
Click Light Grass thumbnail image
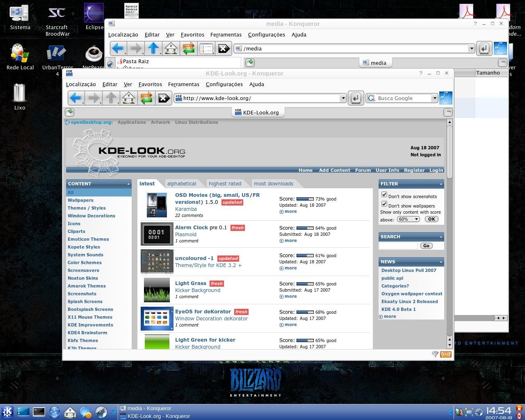click(x=157, y=290)
